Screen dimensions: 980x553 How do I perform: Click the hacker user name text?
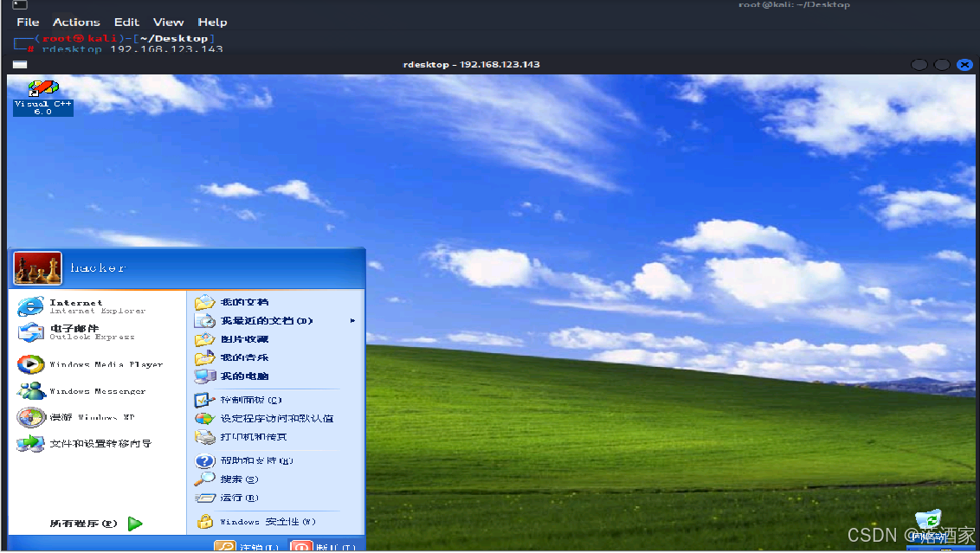tap(98, 268)
